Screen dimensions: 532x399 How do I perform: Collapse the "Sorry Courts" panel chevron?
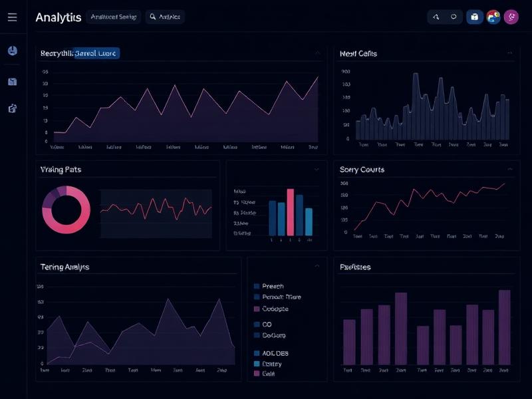pyautogui.click(x=509, y=169)
